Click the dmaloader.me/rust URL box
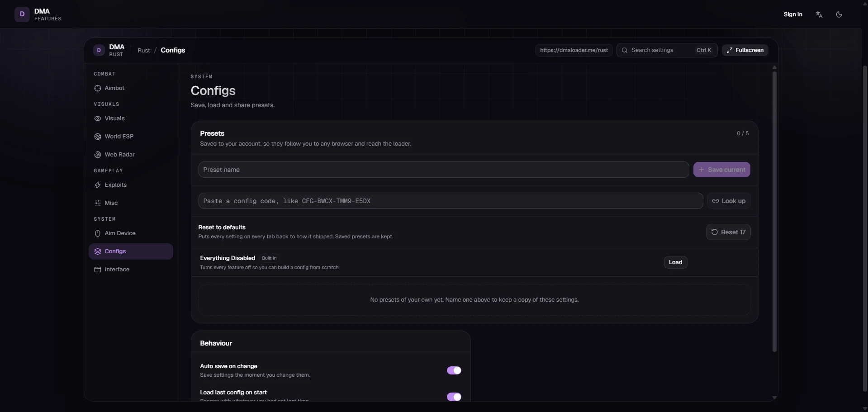Image resolution: width=868 pixels, height=412 pixels. (x=574, y=50)
